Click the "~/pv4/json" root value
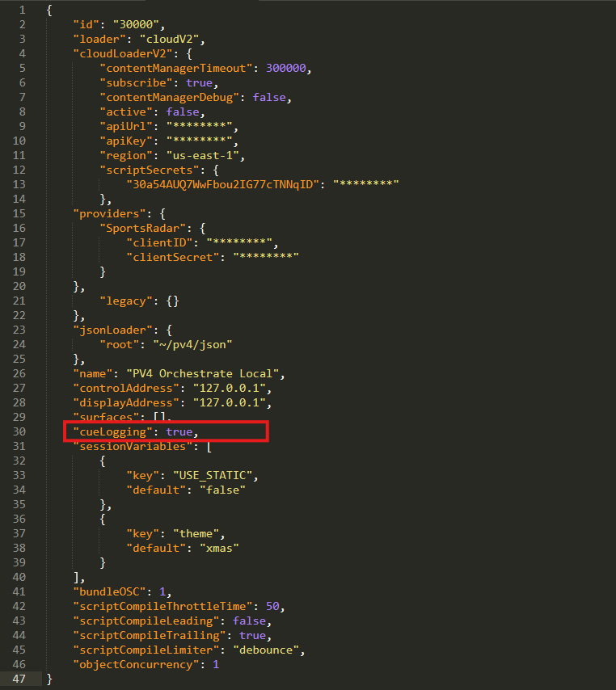The height and width of the screenshot is (690, 616). pos(192,344)
